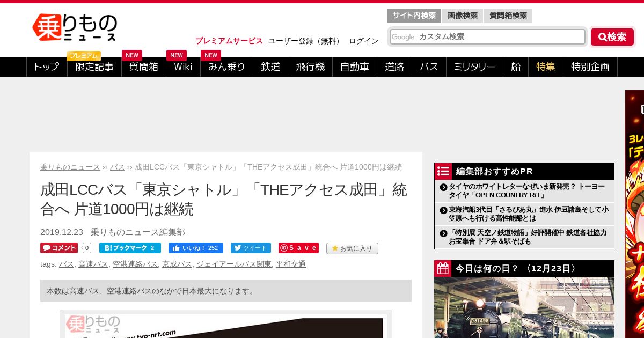Open 飛行機 navigation category
The image size is (644, 338).
coord(310,67)
